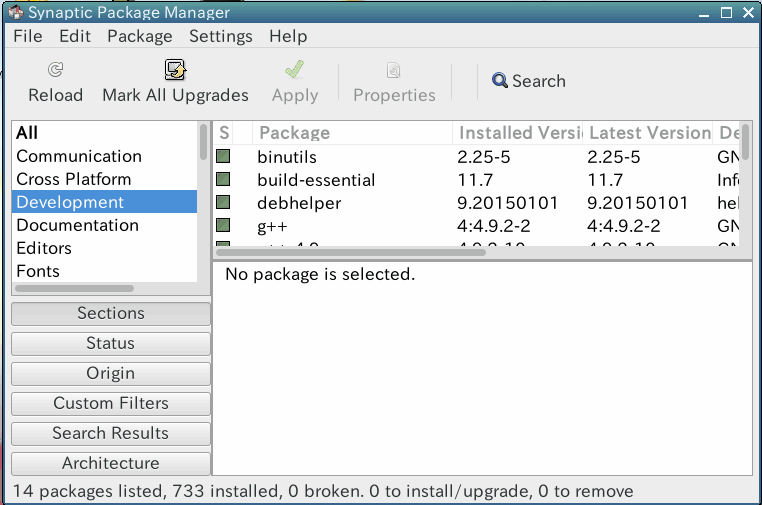The height and width of the screenshot is (505, 762).
Task: Click latest version 4:4.9.2-2 of g++
Action: pos(623,226)
